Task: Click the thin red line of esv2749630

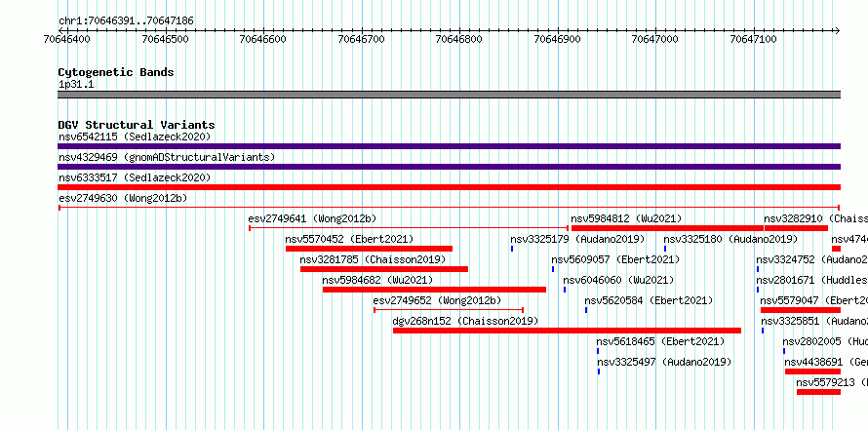Action: pos(449,208)
